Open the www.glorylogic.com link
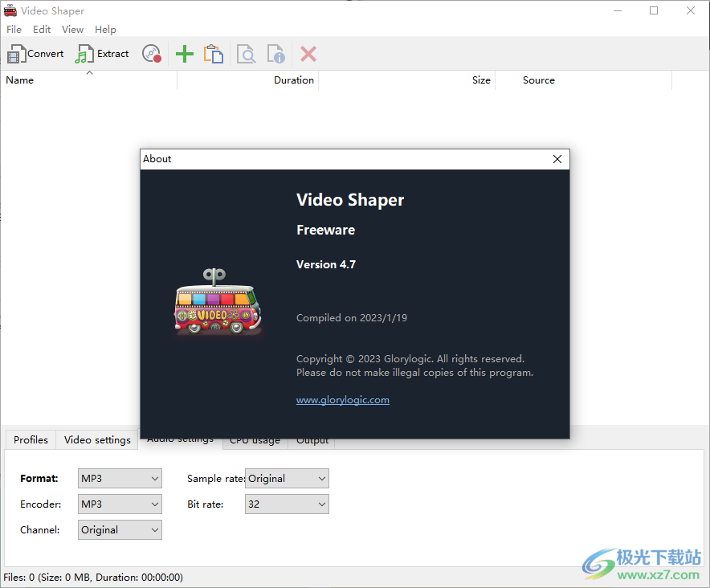The height and width of the screenshot is (588, 710). pyautogui.click(x=343, y=400)
